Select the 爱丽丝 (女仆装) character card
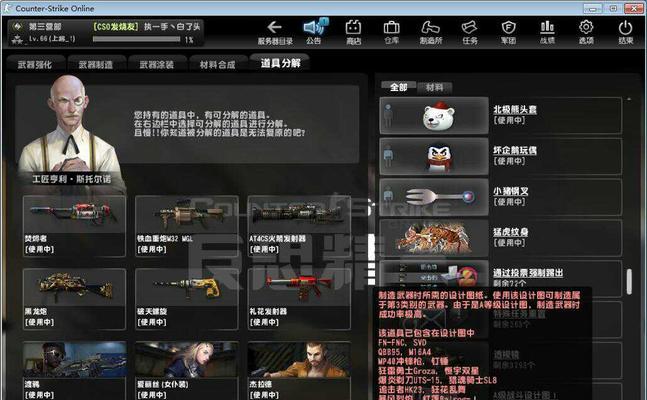The image size is (647, 400). 187,370
